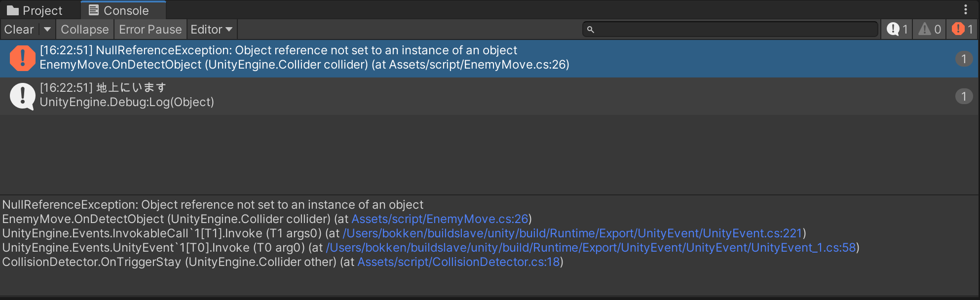Click the red error icon on NullReferenceException entry
Screen dimensions: 980x300
point(22,58)
